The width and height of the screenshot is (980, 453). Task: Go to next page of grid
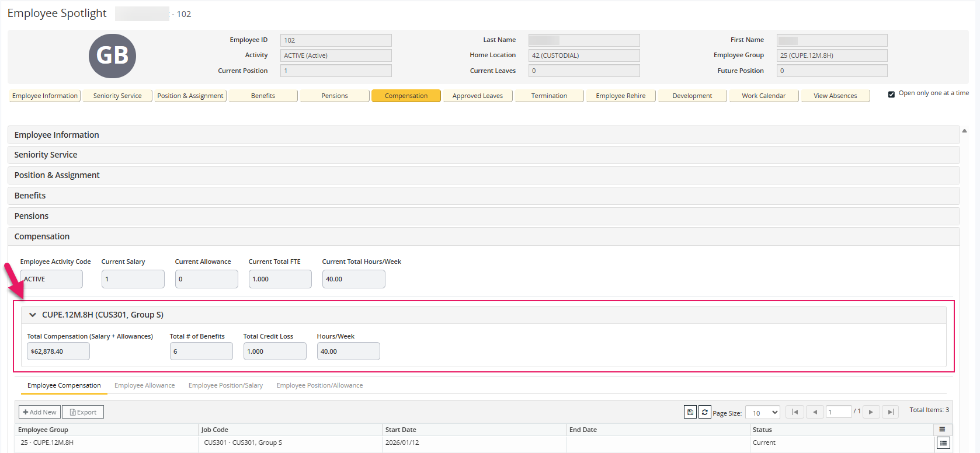click(871, 412)
